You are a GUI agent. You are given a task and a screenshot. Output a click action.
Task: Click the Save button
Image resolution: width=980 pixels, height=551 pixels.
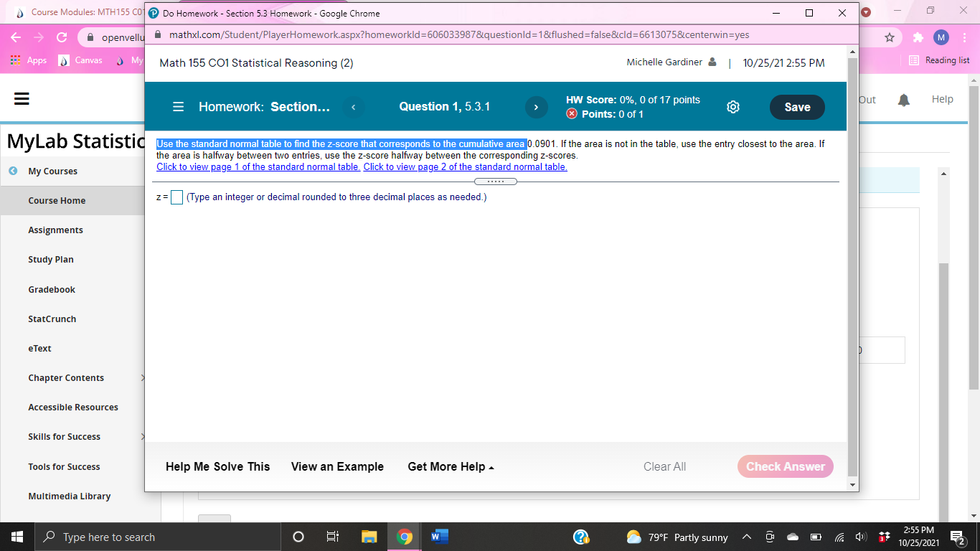pyautogui.click(x=797, y=107)
